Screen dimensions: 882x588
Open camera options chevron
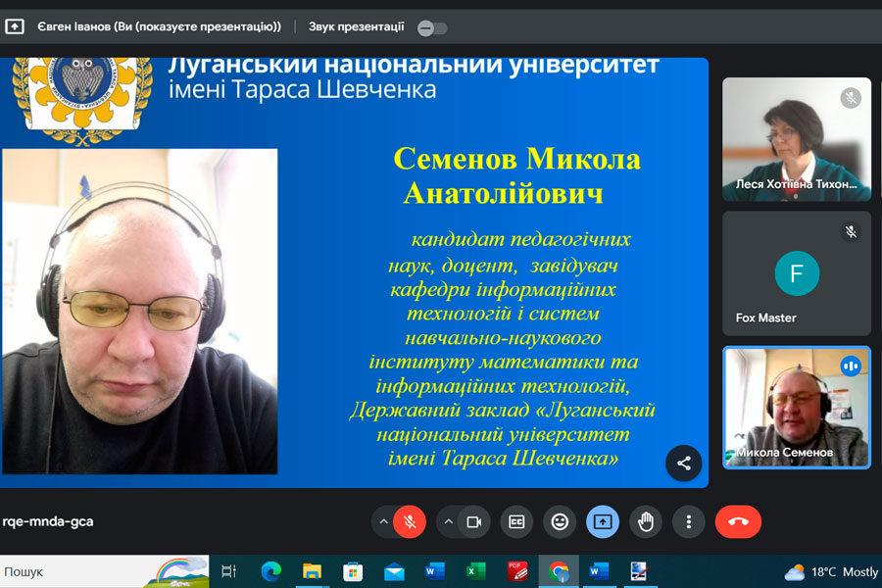[448, 522]
